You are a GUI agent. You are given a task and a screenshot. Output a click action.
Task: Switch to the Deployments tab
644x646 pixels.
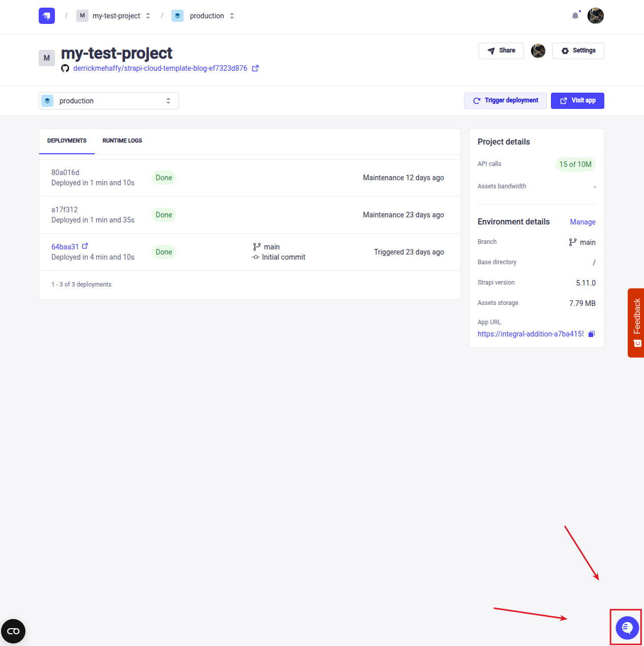[x=67, y=141]
